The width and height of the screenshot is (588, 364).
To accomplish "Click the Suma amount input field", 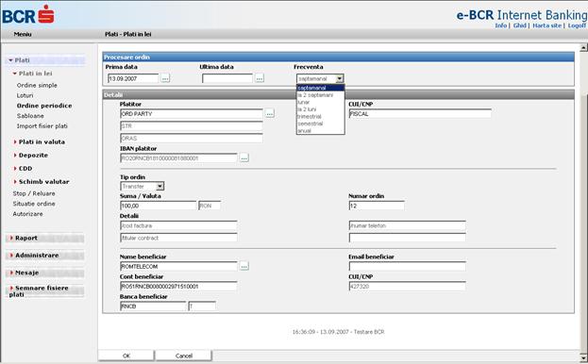I will (159, 206).
